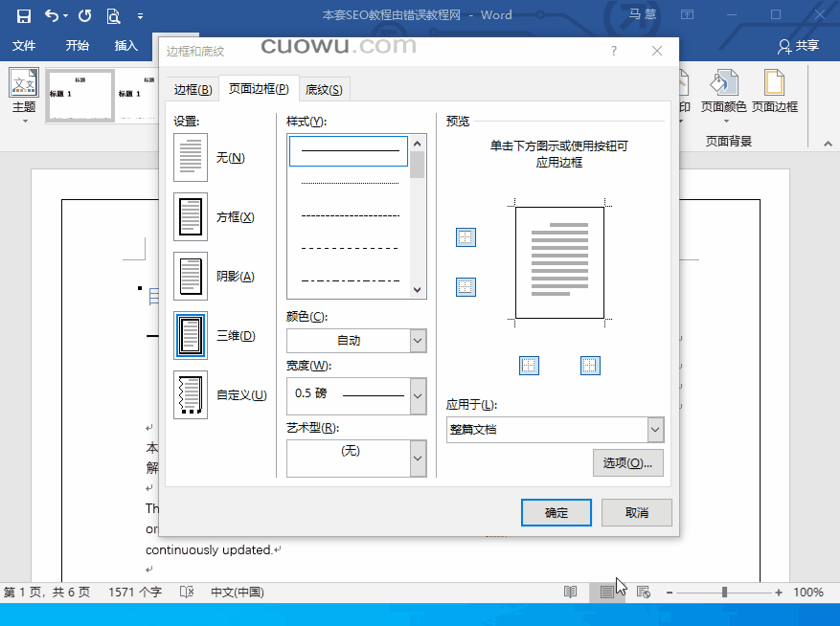Switch to the 边框(B) dialog tab
Image resolution: width=840 pixels, height=626 pixels.
point(193,89)
